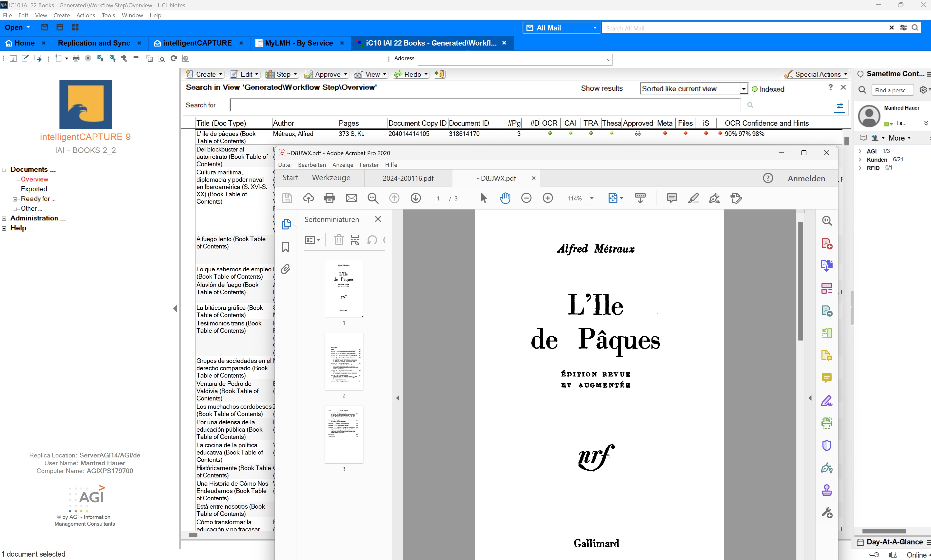Screen dimensions: 931x560
Task: Open the Redo dropdown in the action bar
Action: 411,74
